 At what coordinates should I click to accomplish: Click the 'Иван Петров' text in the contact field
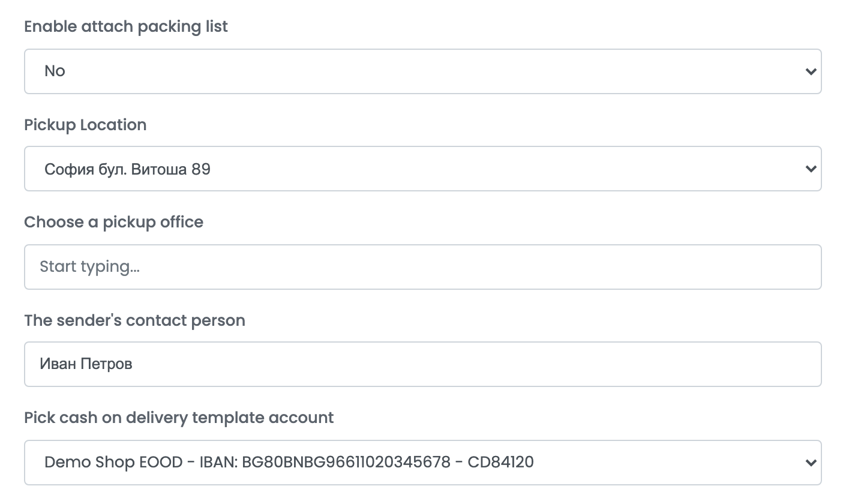point(86,364)
